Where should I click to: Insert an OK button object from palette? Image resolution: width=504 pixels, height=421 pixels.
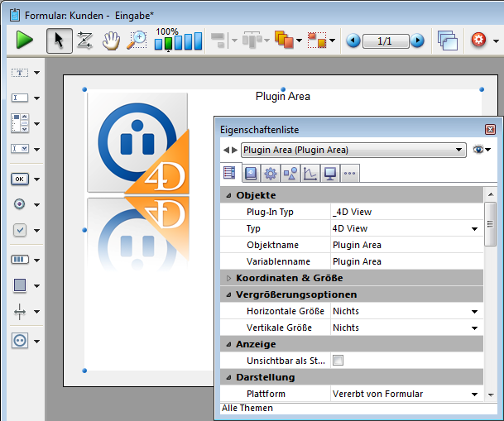(20, 179)
